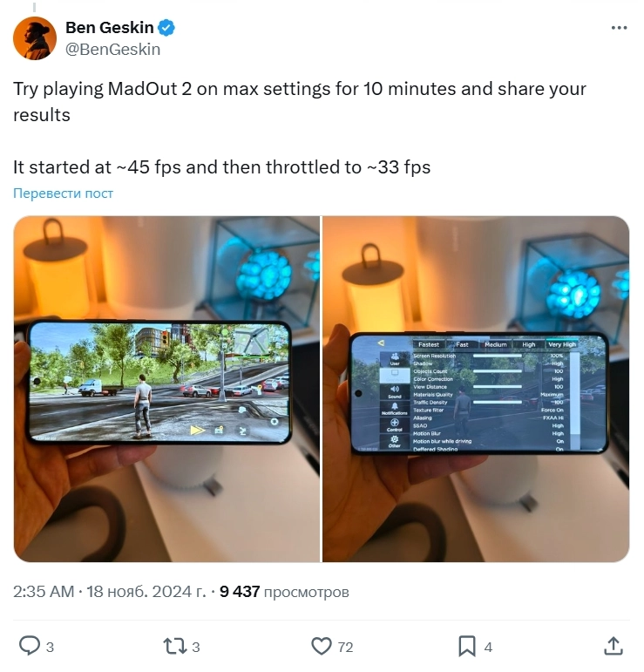Repost this tweet with the retweet icon
Screen dimensions: 644x672
175,646
